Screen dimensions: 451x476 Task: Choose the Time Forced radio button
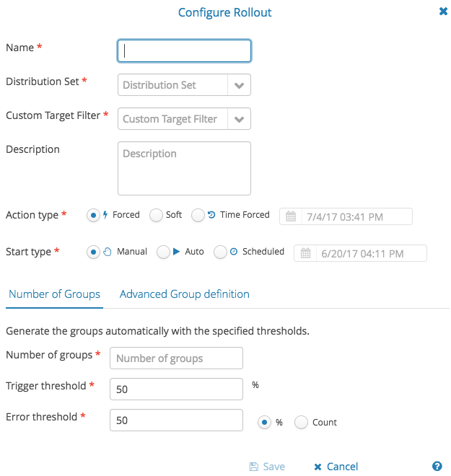pyautogui.click(x=198, y=216)
